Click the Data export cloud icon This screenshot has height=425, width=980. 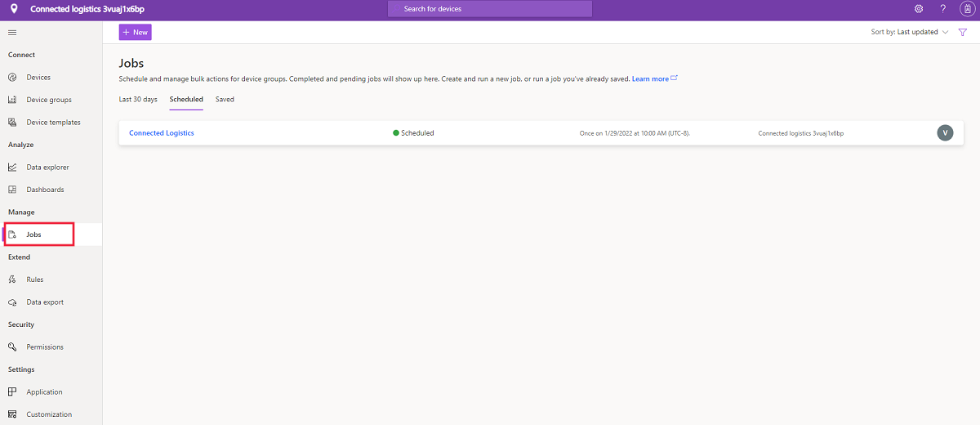(x=12, y=302)
